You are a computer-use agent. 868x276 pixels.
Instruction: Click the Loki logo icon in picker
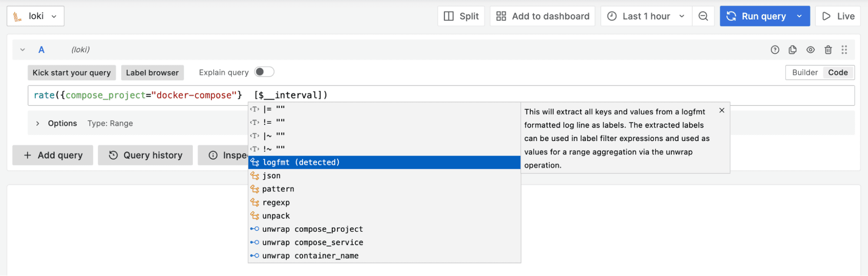point(17,16)
